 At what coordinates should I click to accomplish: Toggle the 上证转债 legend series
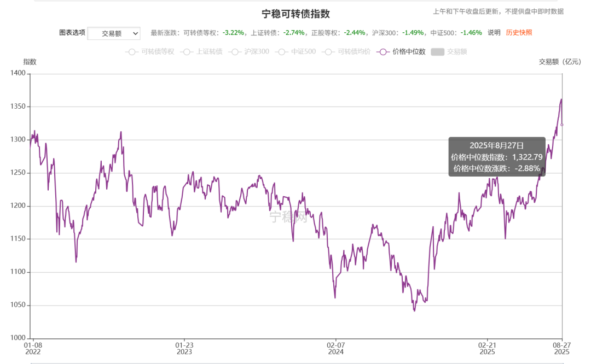[x=201, y=51]
